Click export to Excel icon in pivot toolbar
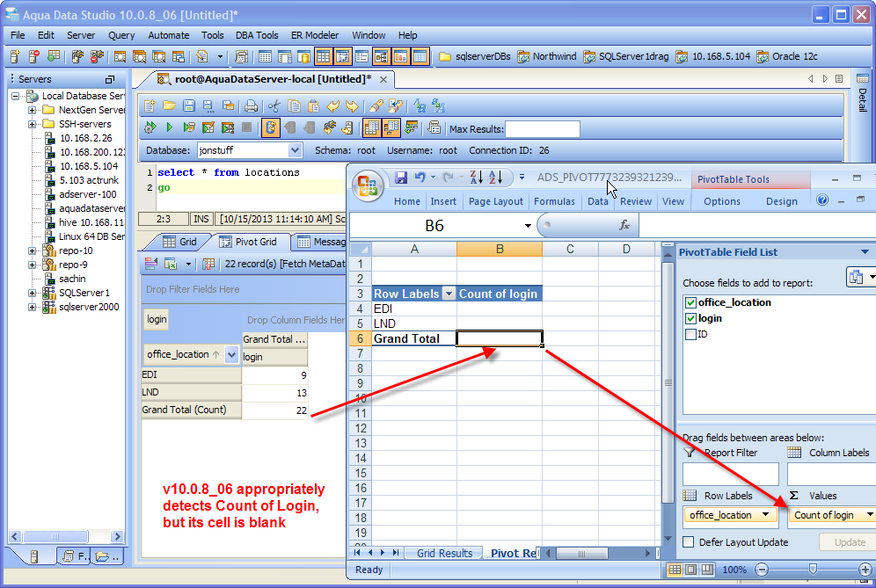This screenshot has width=876, height=588. (171, 265)
